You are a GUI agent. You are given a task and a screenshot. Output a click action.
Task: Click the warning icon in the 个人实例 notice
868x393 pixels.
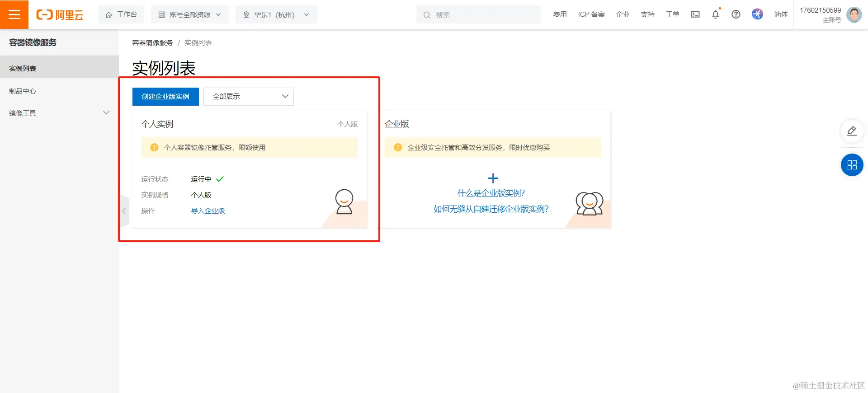[154, 147]
